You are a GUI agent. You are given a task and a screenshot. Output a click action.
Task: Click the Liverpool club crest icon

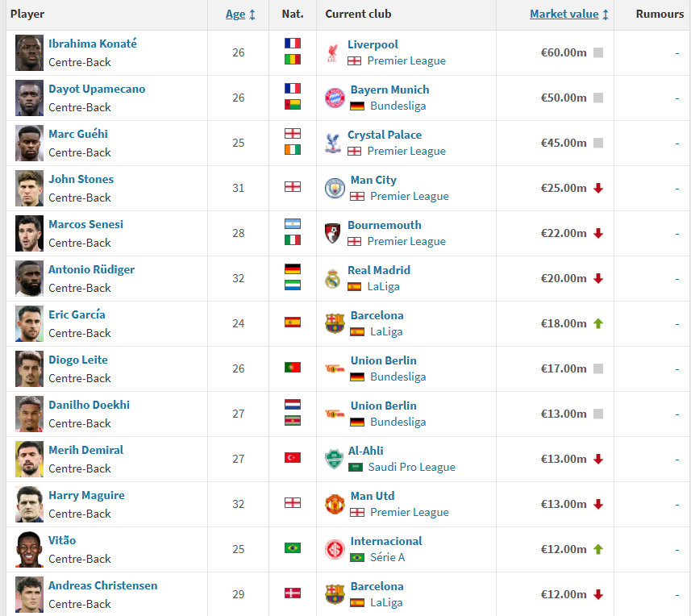[332, 53]
